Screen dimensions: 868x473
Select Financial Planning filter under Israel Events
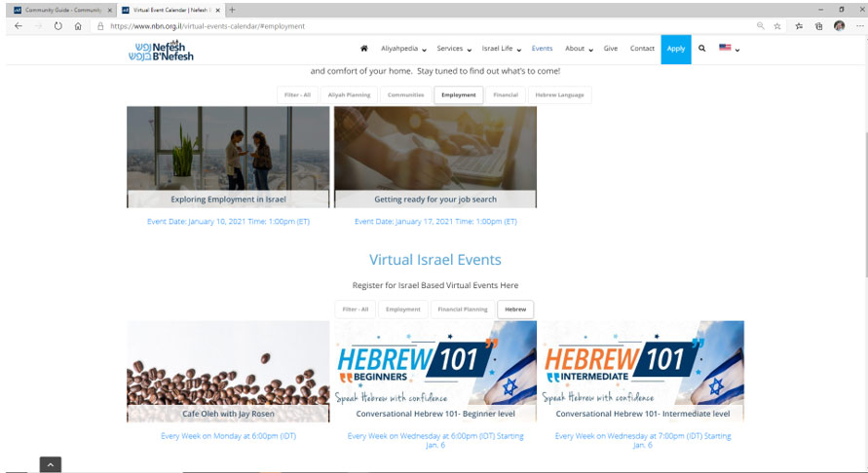(463, 309)
